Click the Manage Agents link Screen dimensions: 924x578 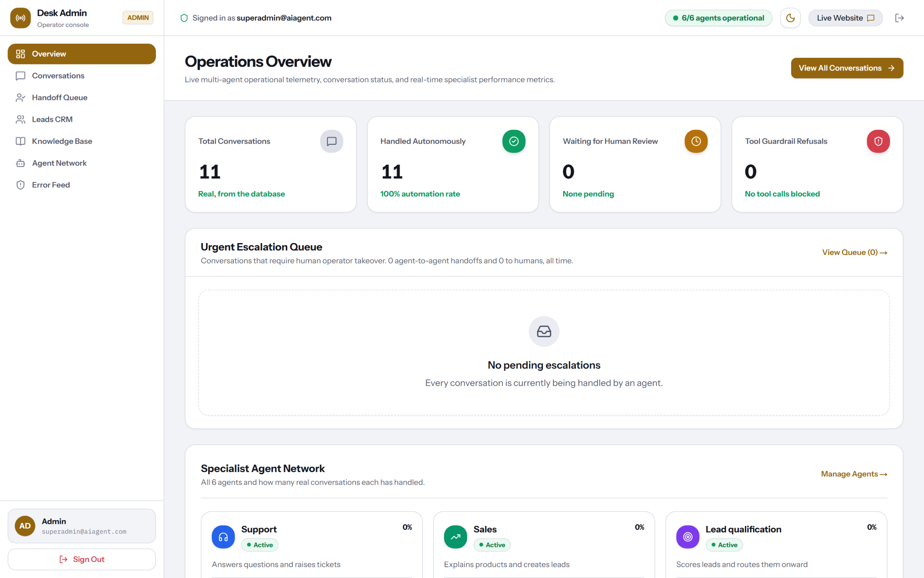point(854,474)
